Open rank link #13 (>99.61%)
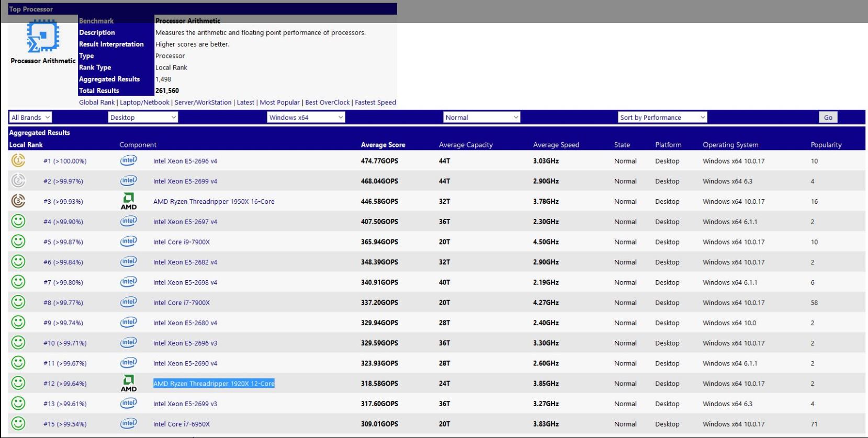Image resolution: width=868 pixels, height=438 pixels. [x=65, y=404]
